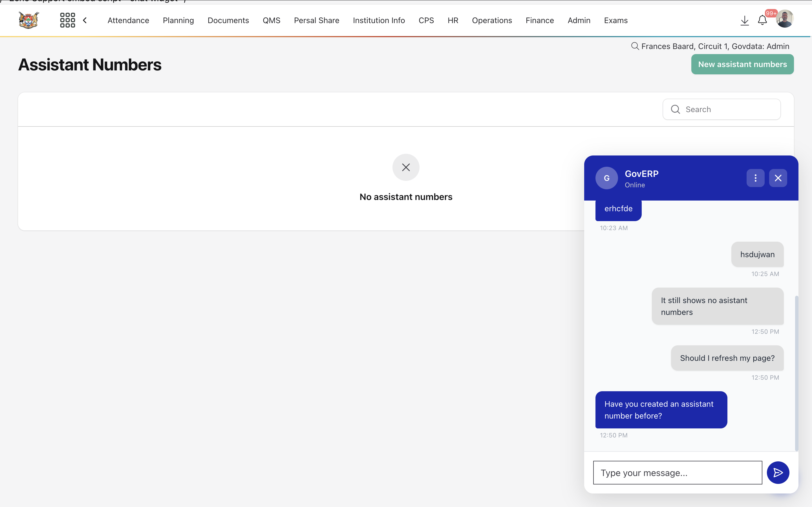Click the GovERP avatar in chat header
Screen dimensions: 812x507
coord(606,178)
